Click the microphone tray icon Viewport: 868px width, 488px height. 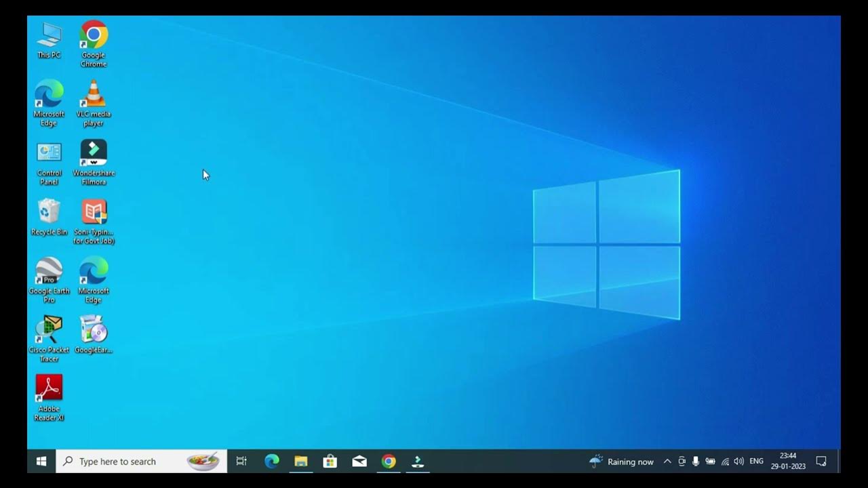coord(696,462)
